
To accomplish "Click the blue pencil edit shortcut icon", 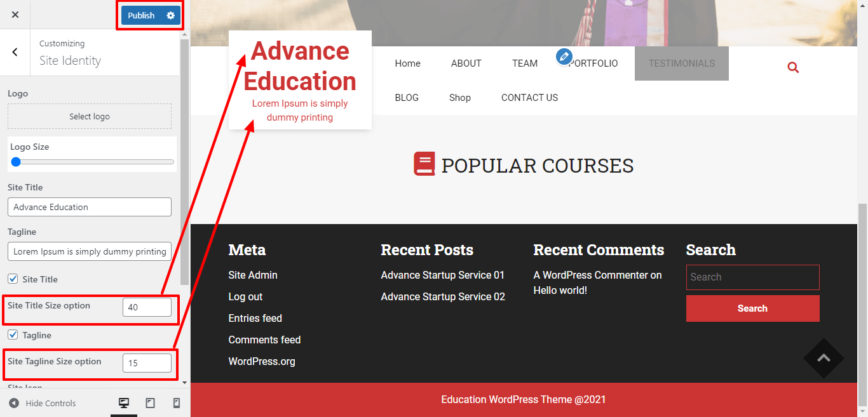I will (564, 56).
